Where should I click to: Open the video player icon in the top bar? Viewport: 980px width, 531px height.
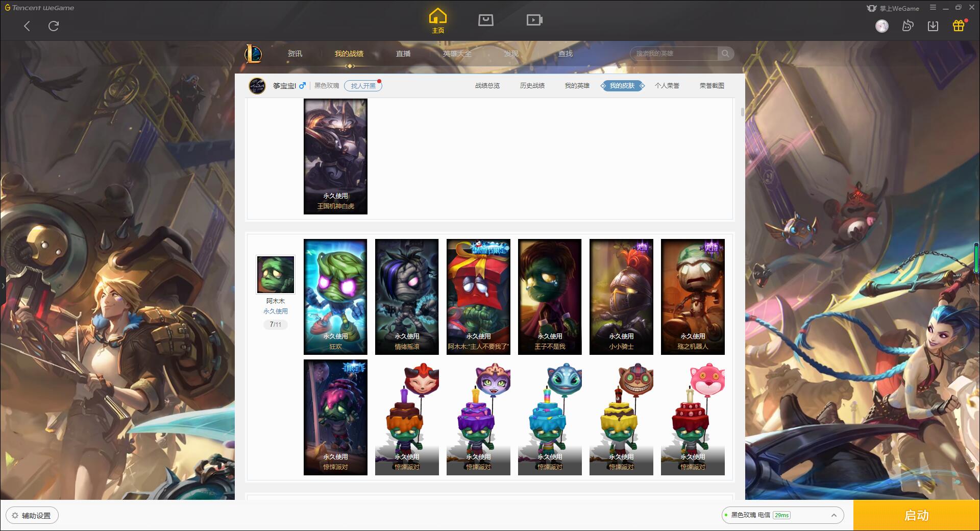point(534,20)
